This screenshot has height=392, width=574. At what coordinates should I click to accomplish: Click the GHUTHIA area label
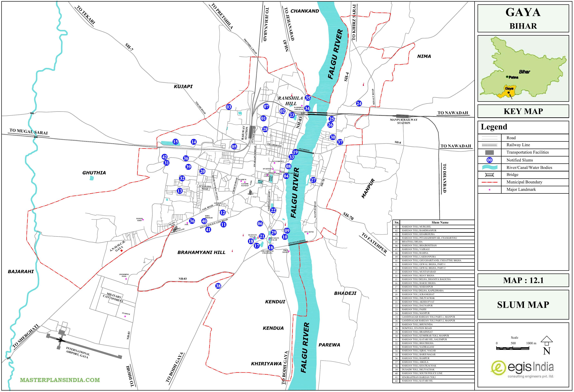click(94, 173)
